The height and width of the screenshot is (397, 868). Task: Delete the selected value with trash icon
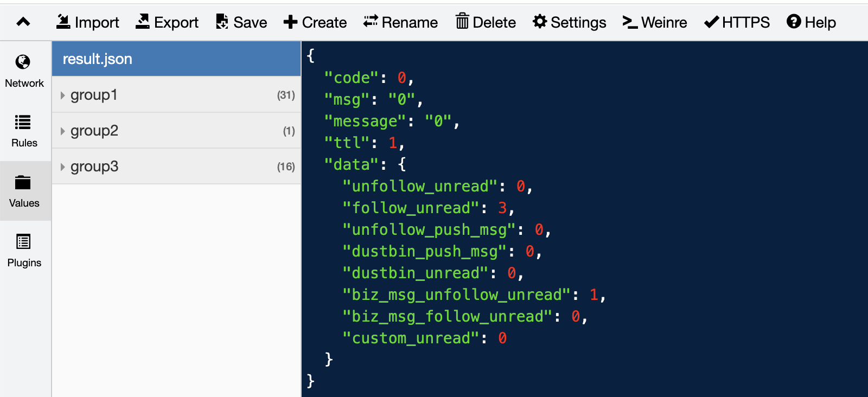coord(462,22)
